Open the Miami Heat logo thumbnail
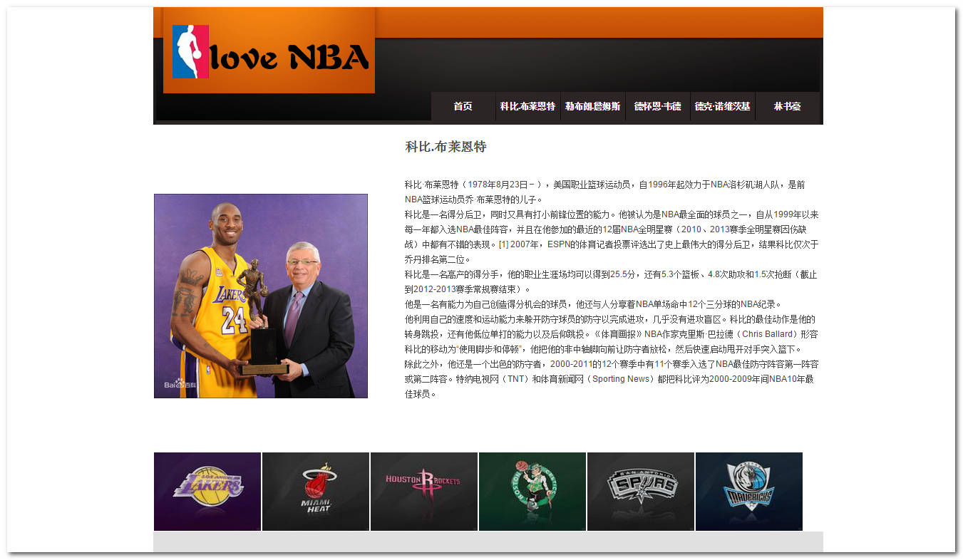Image resolution: width=963 pixels, height=560 pixels. click(x=316, y=492)
